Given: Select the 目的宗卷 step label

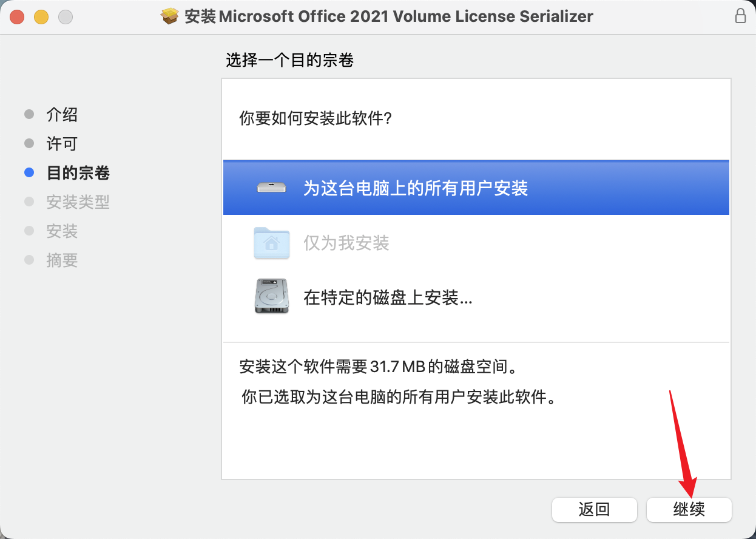Looking at the screenshot, I should pyautogui.click(x=78, y=173).
